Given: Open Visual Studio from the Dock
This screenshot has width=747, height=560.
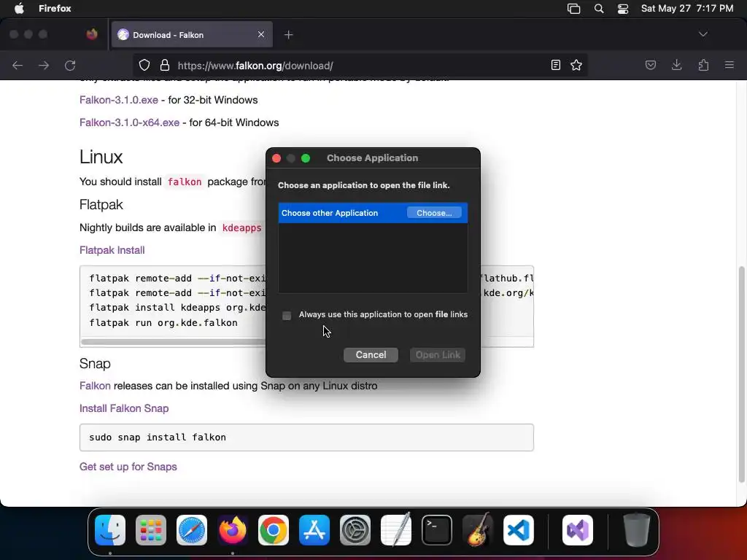Looking at the screenshot, I should (x=578, y=530).
